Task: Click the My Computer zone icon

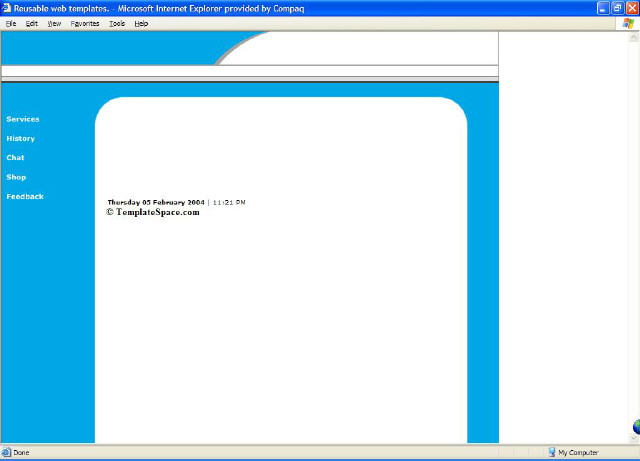Action: (x=551, y=452)
